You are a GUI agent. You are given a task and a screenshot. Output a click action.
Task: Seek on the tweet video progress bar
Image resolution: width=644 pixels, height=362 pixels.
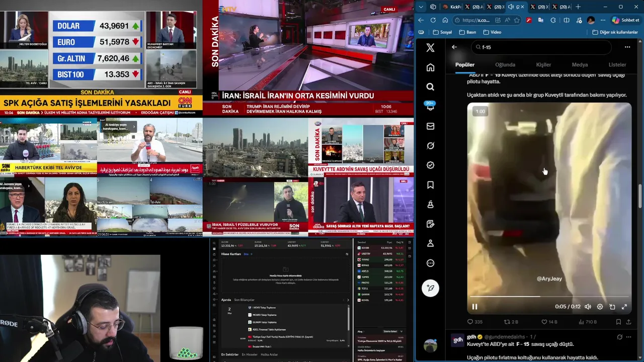pos(549,296)
